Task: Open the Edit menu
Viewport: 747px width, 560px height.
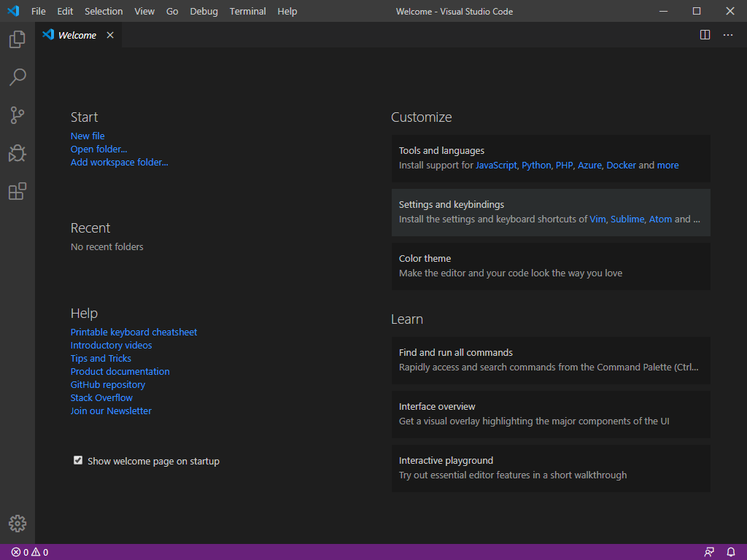Action: point(65,11)
